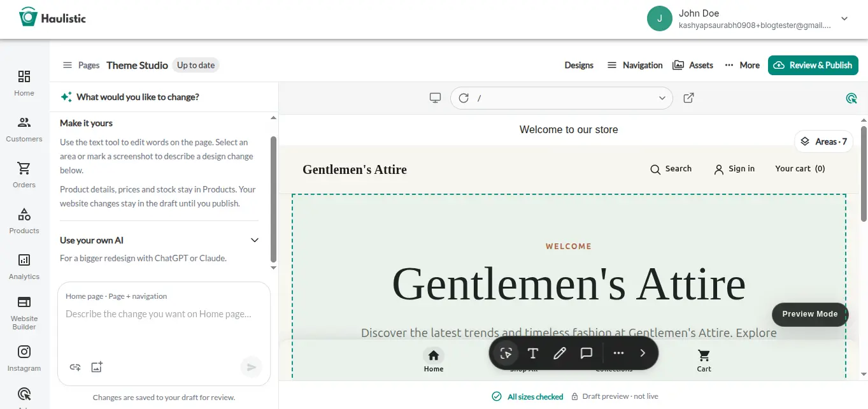Image resolution: width=868 pixels, height=409 pixels.
Task: Click the What would you like to change? heading
Action: 138,97
